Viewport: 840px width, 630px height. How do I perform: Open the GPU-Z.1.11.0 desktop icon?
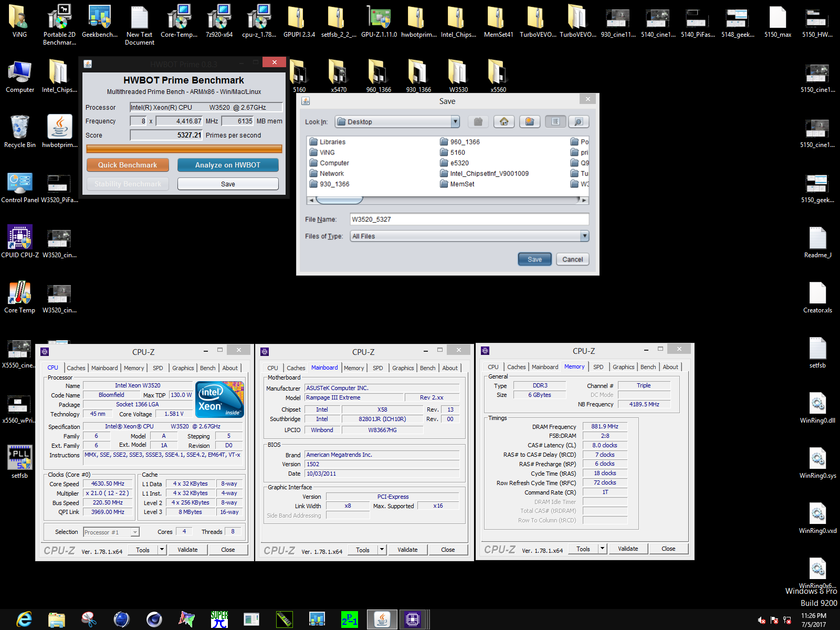(379, 21)
